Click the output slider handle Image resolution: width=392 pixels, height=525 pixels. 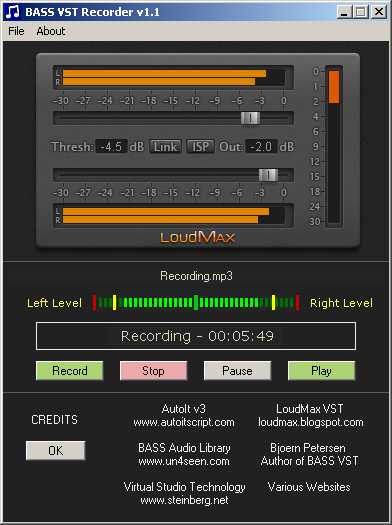pyautogui.click(x=268, y=175)
